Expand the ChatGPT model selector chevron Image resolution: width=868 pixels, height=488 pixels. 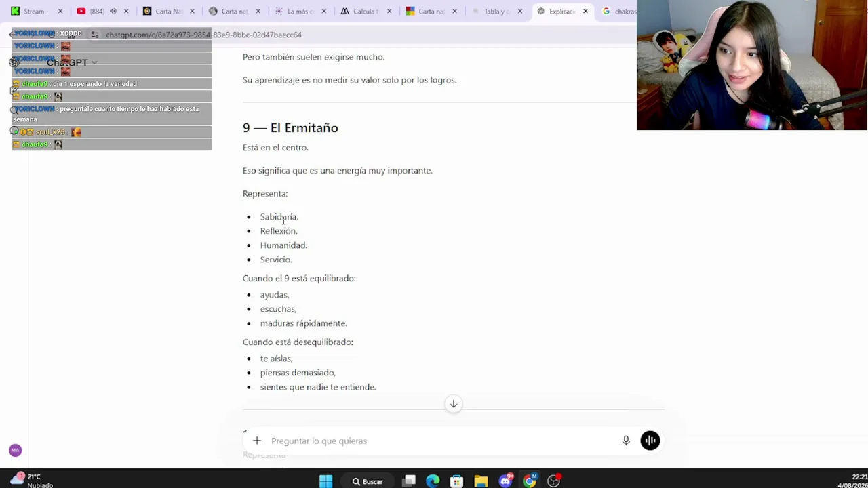(94, 62)
